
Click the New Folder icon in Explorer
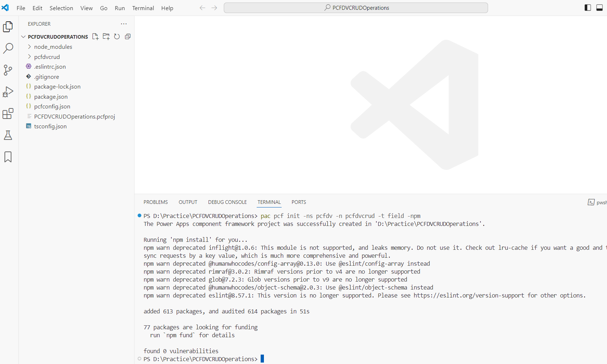click(x=106, y=37)
